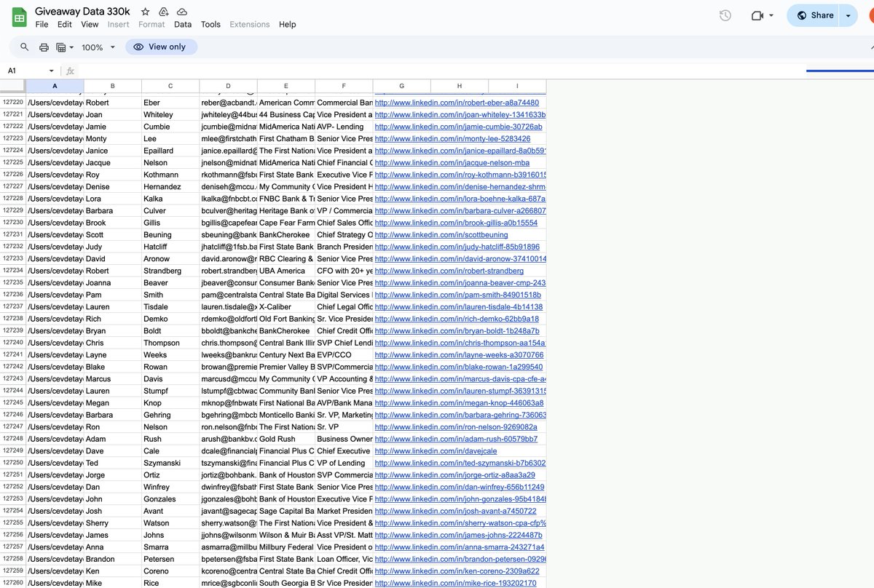Open the filter views icon
Image resolution: width=874 pixels, height=588 pixels.
(x=61, y=47)
